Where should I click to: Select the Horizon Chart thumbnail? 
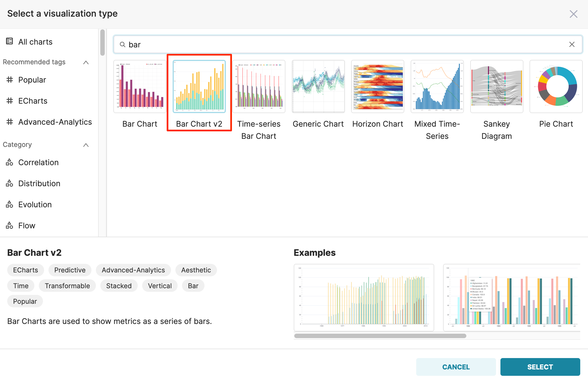[377, 86]
